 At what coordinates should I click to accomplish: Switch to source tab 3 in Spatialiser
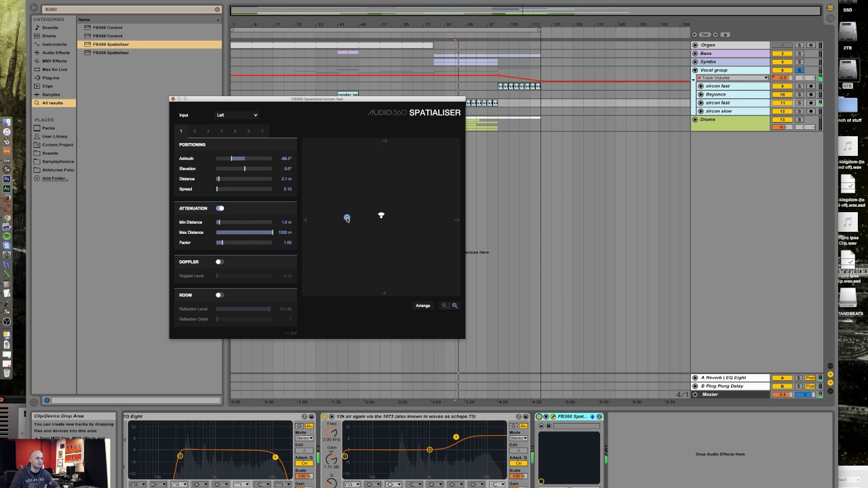click(208, 131)
